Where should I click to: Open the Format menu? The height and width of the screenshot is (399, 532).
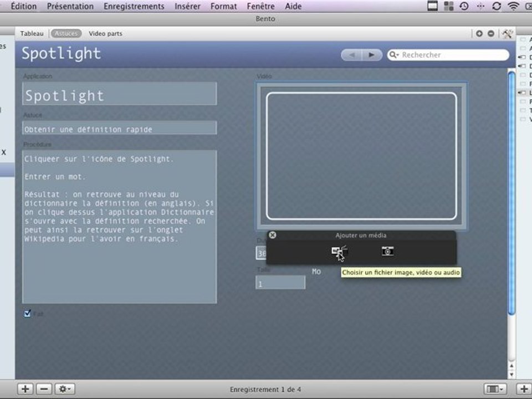(223, 6)
